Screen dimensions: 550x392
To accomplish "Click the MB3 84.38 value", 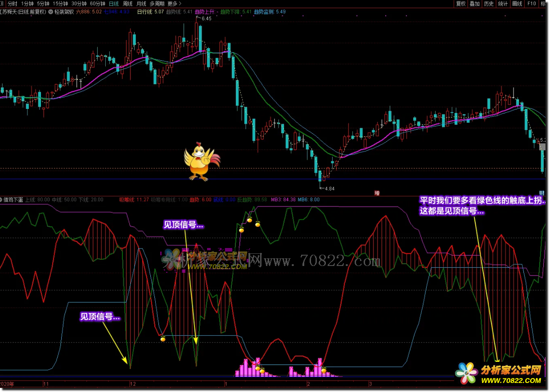I will 284,199.
